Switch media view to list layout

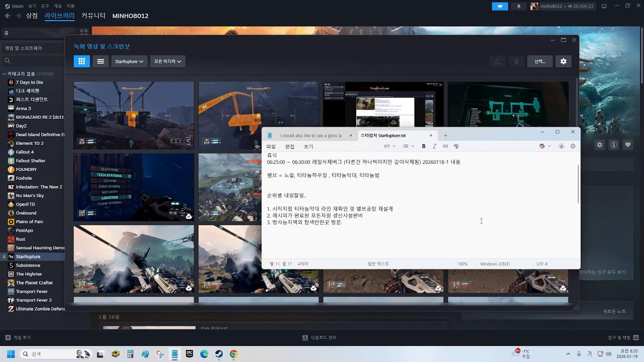[101, 61]
